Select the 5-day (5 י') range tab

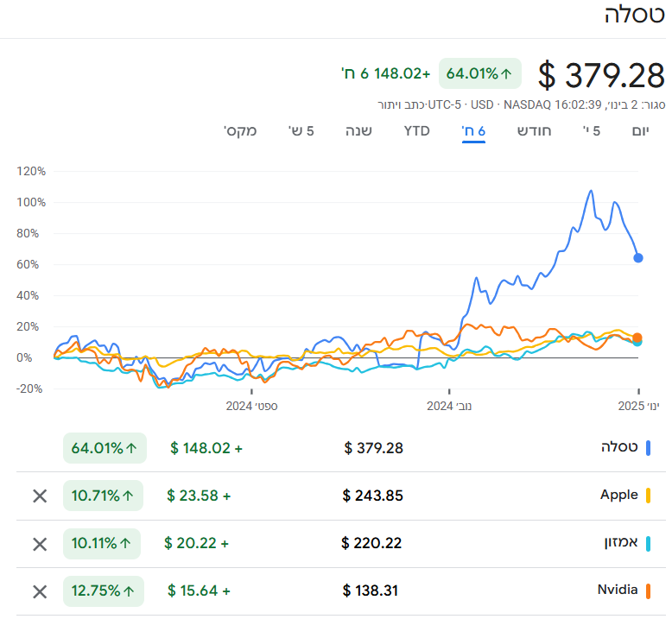(592, 131)
